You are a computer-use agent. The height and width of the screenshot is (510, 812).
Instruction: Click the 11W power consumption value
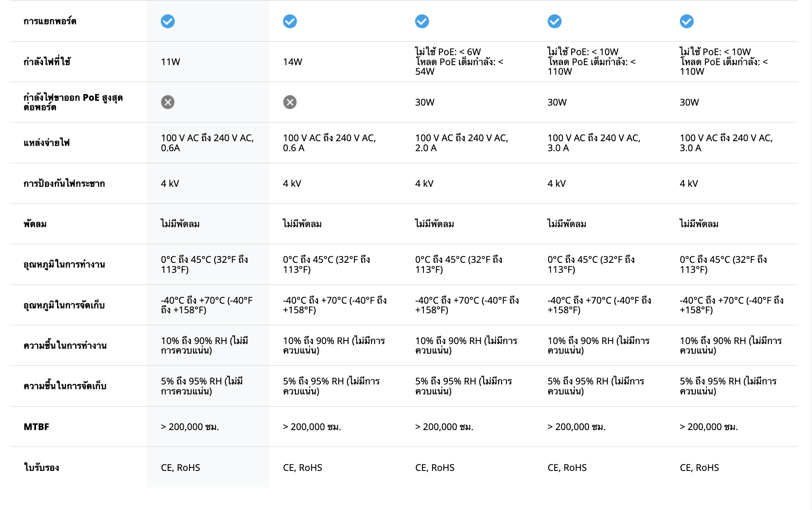tap(170, 62)
